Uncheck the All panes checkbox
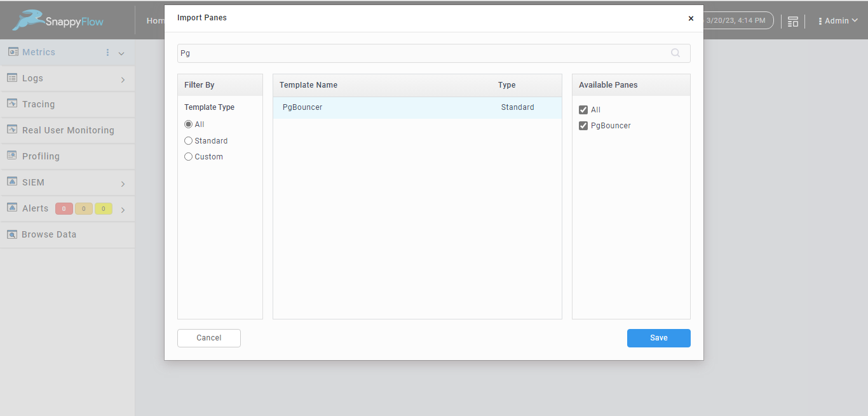This screenshot has height=416, width=868. pyautogui.click(x=583, y=110)
